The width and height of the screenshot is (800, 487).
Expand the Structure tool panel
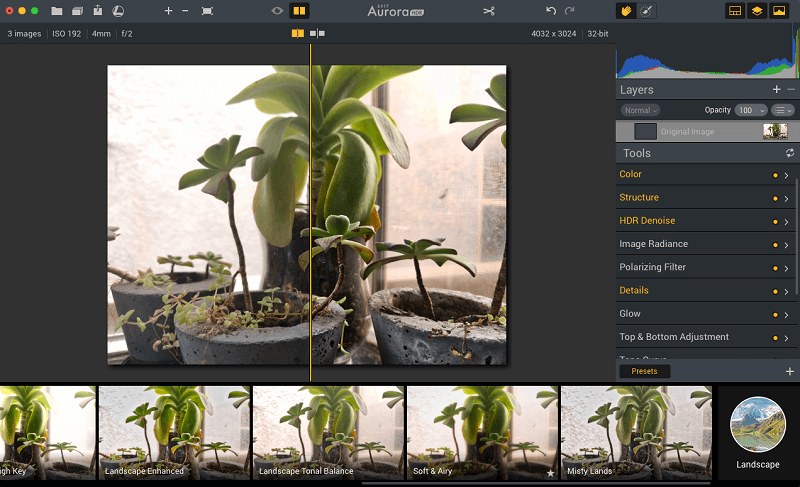[786, 199]
